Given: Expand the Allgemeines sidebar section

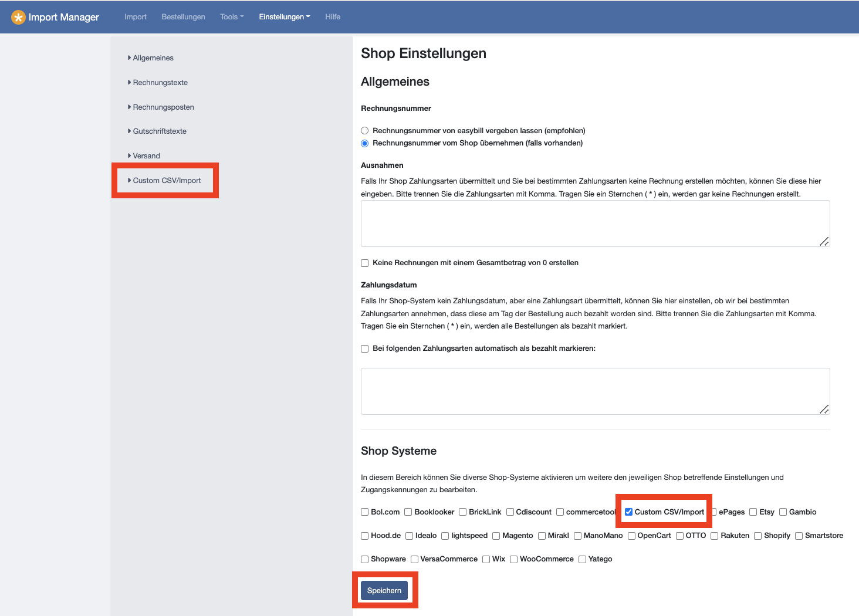Looking at the screenshot, I should 151,58.
